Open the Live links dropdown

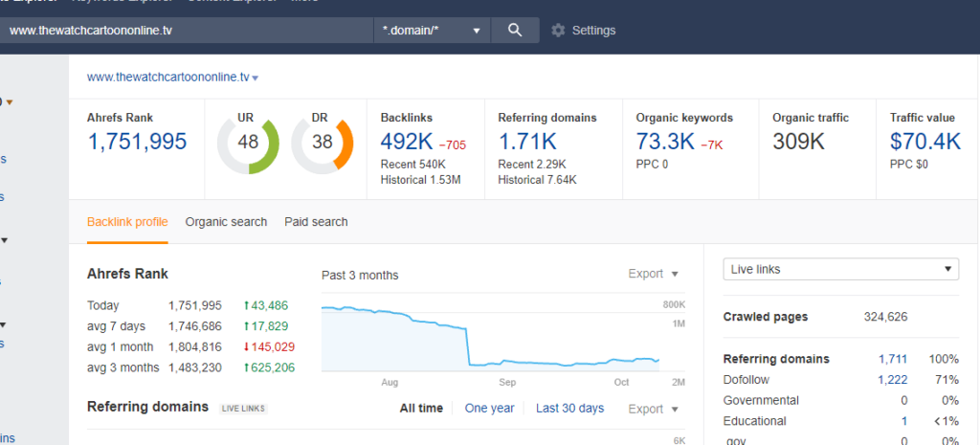pyautogui.click(x=840, y=269)
